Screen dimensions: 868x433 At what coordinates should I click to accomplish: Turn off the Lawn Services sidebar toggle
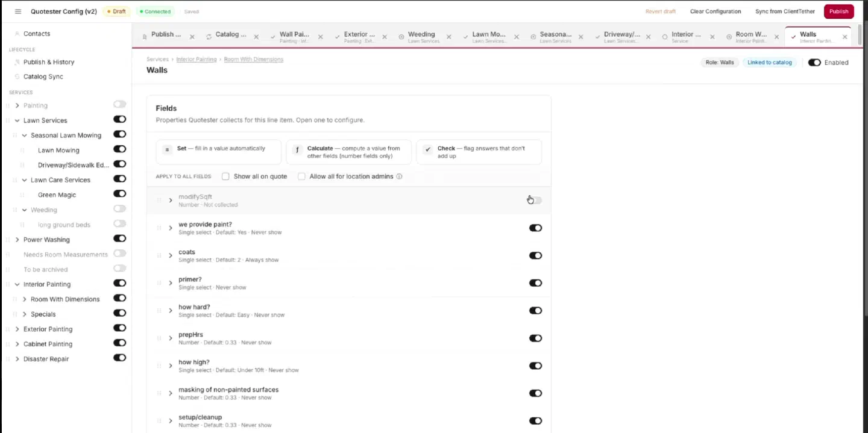point(119,120)
